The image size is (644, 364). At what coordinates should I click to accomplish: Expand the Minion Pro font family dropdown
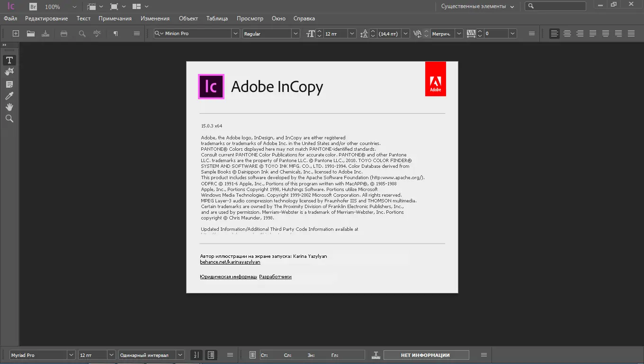click(235, 34)
